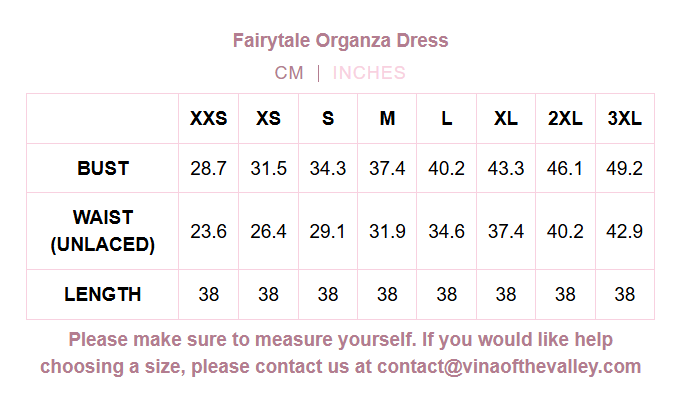Click the 3XL size column header
Viewport: 679px width, 414px height.
pyautogui.click(x=625, y=119)
